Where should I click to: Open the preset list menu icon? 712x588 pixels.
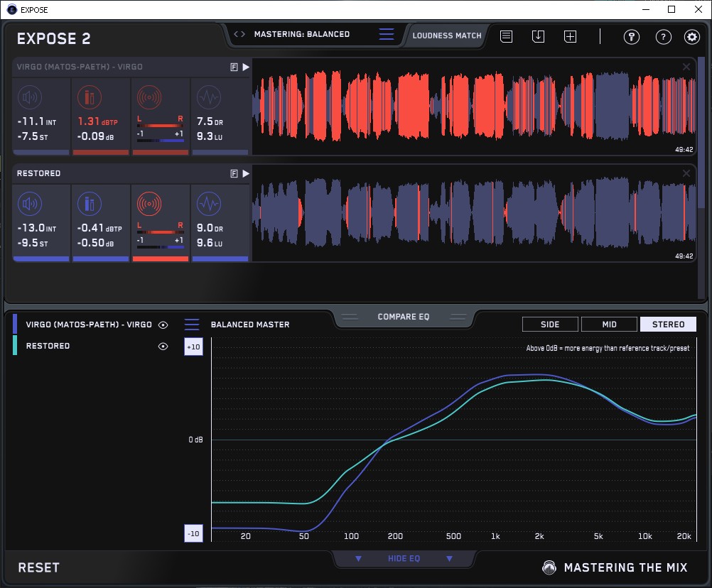point(386,34)
